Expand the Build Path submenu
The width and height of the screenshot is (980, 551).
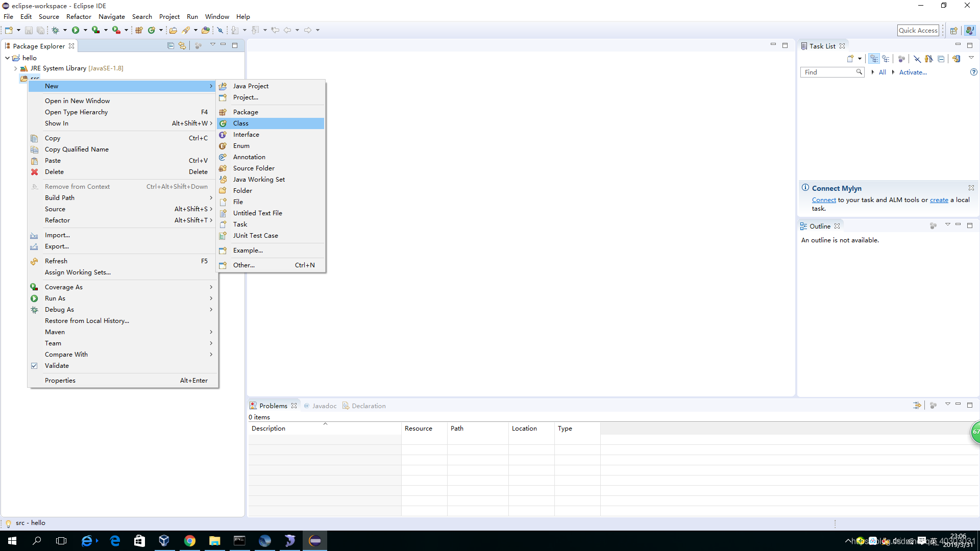click(123, 198)
